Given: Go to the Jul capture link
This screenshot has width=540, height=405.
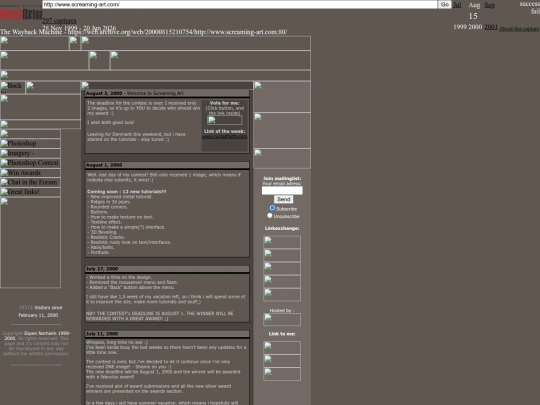Looking at the screenshot, I should coord(457,5).
